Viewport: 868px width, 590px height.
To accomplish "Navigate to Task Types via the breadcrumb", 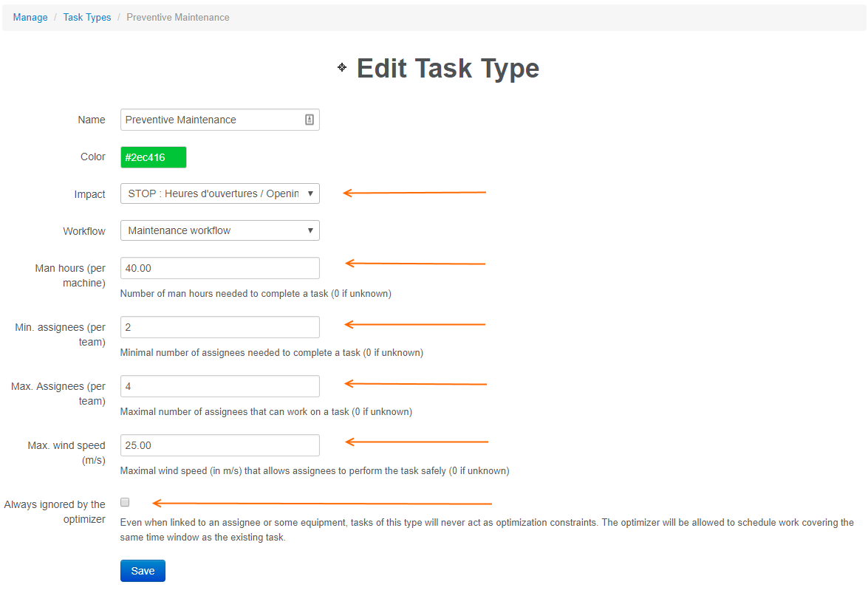I will point(86,17).
